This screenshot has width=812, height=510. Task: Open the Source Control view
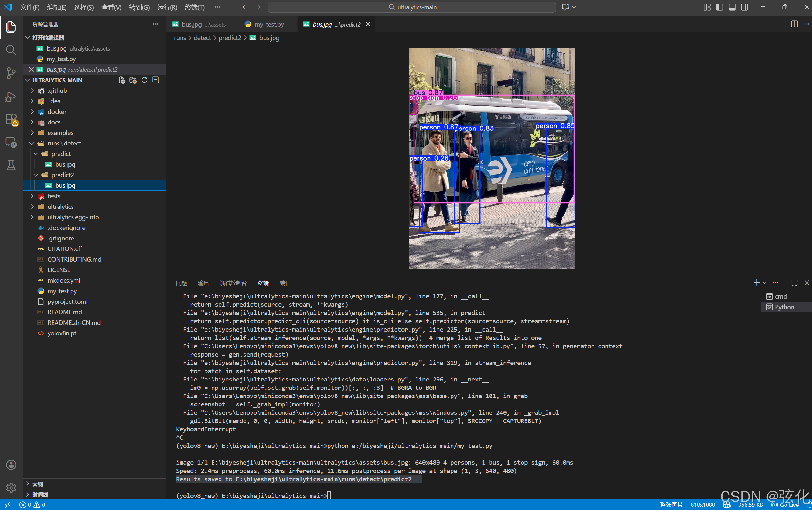click(11, 73)
